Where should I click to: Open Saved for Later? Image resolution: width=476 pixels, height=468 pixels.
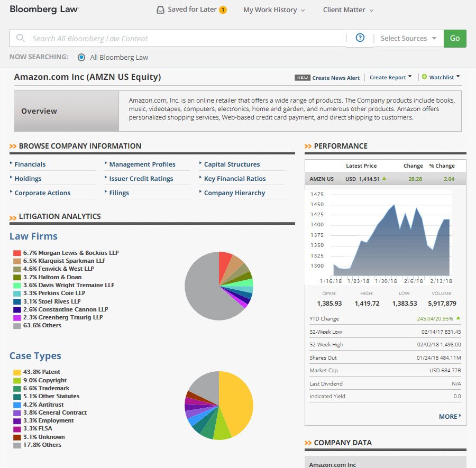tap(192, 10)
